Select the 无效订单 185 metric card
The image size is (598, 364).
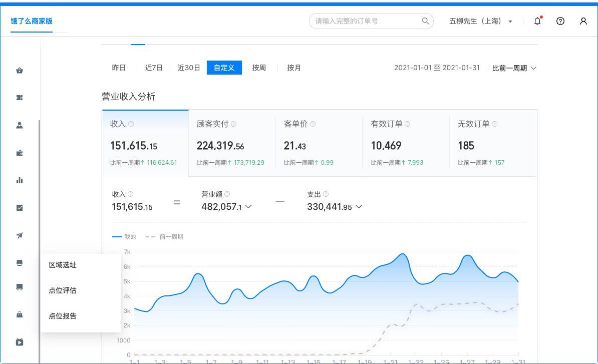493,143
